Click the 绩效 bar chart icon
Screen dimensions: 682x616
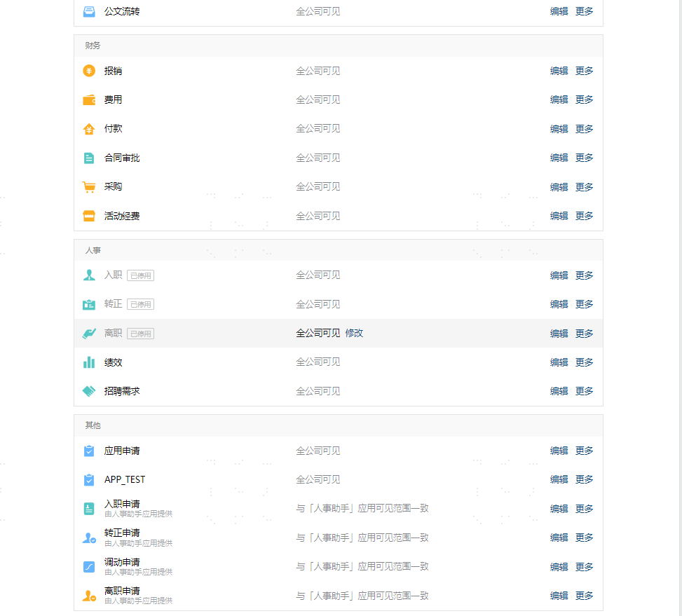click(89, 362)
